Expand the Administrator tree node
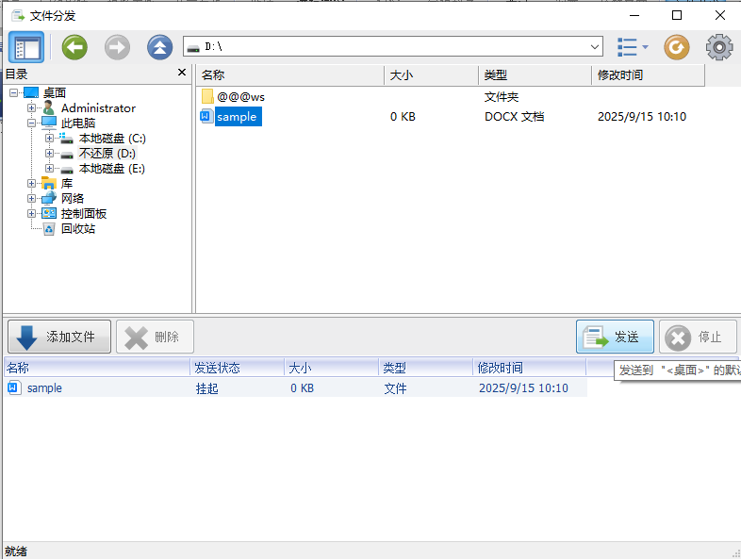This screenshot has height=560, width=741. (x=31, y=107)
